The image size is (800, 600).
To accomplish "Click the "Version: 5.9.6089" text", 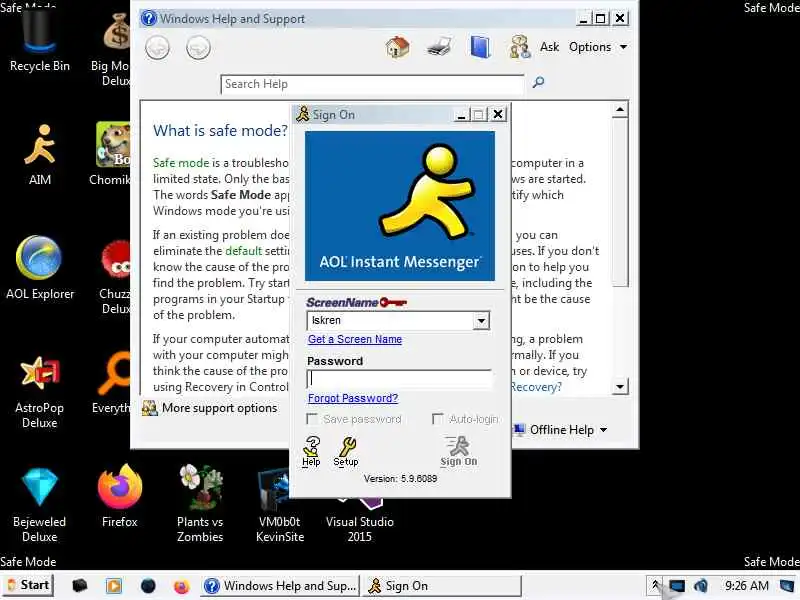I will click(x=400, y=479).
